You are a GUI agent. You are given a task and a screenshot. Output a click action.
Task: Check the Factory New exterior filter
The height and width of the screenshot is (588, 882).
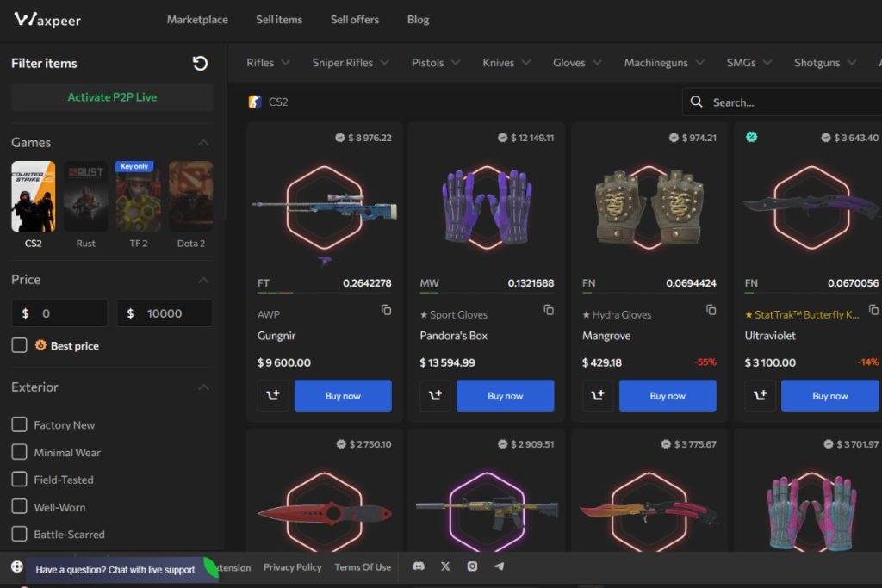[19, 424]
